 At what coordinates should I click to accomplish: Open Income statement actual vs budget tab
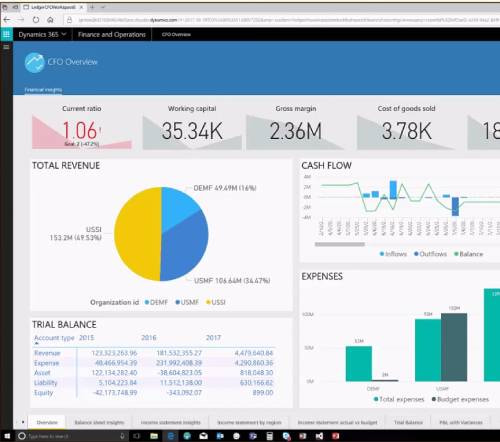(337, 422)
